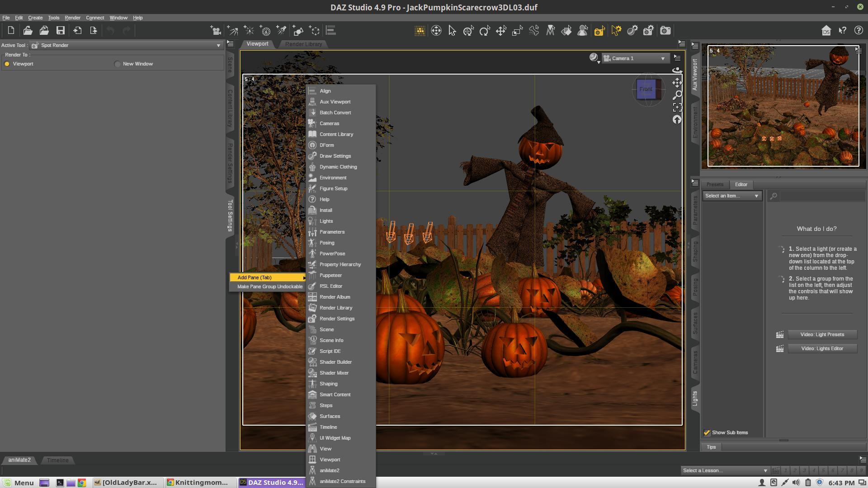Click the Render camera icon
Image resolution: width=868 pixels, height=488 pixels.
point(665,31)
